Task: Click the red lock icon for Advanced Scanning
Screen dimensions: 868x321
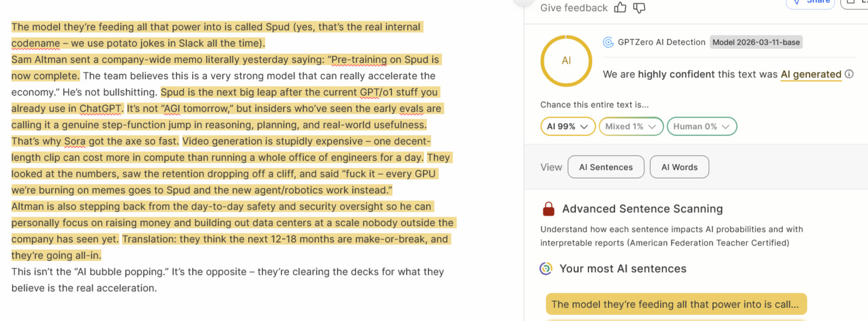Action: point(549,209)
